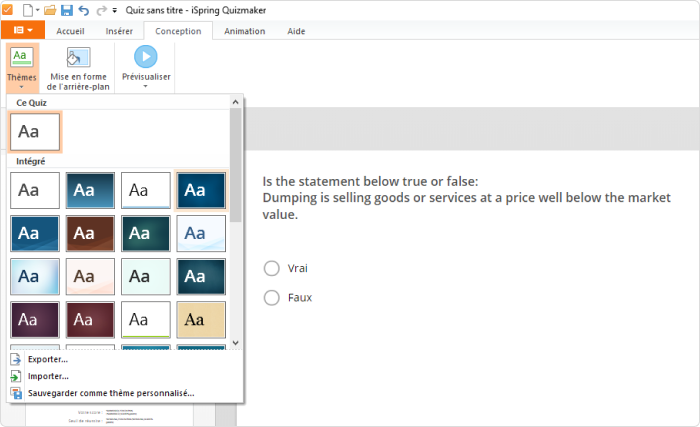Choose Importer... from the themes menu

(x=48, y=376)
